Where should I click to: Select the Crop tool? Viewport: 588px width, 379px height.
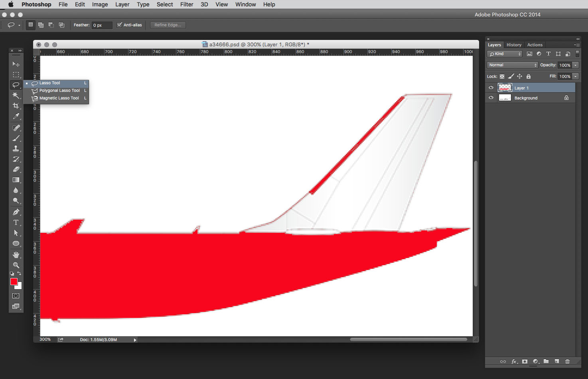[x=16, y=106]
